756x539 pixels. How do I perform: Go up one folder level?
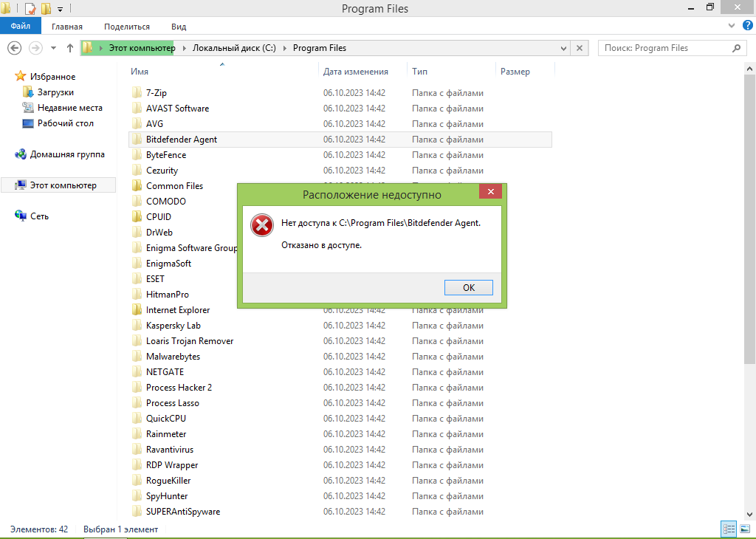(70, 48)
